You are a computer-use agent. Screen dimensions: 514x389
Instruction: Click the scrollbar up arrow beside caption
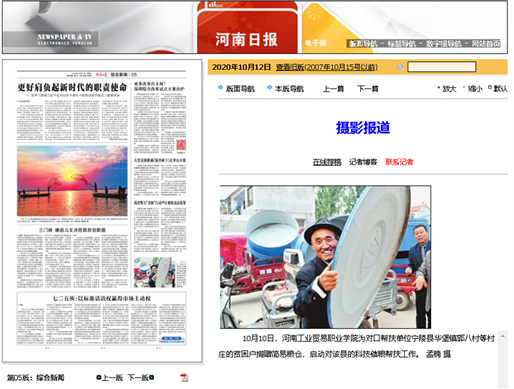coord(503,336)
